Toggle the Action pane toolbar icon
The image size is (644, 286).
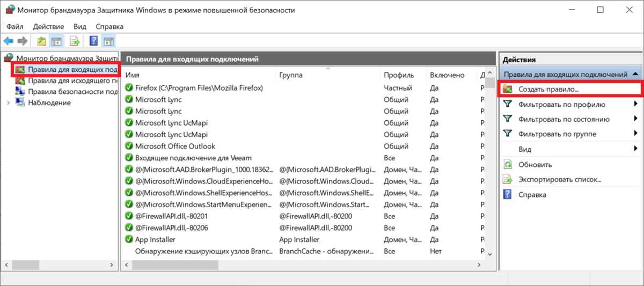108,41
